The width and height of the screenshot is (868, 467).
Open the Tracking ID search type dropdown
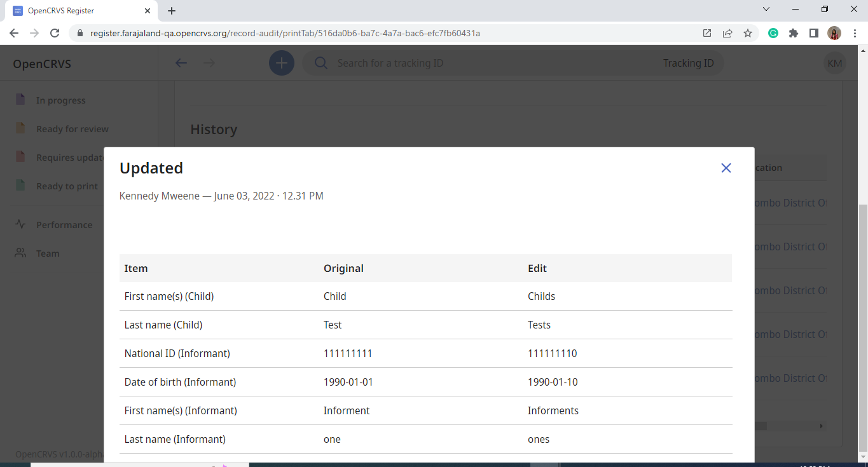coord(689,62)
